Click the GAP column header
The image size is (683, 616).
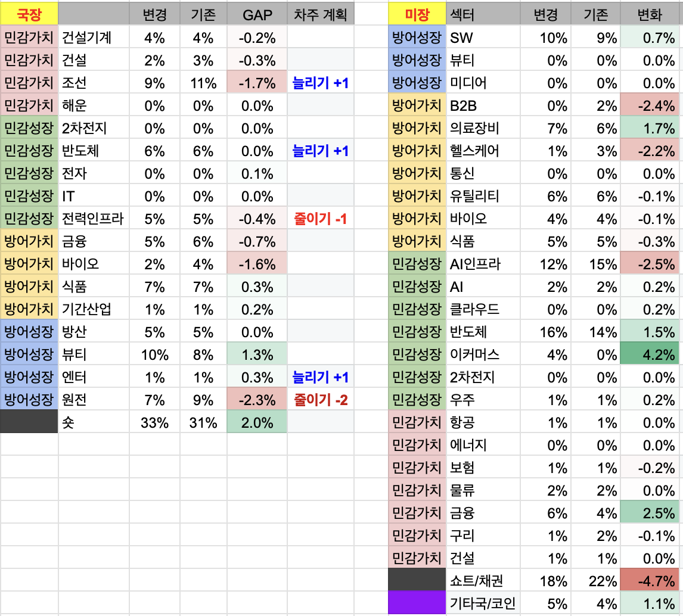point(257,14)
